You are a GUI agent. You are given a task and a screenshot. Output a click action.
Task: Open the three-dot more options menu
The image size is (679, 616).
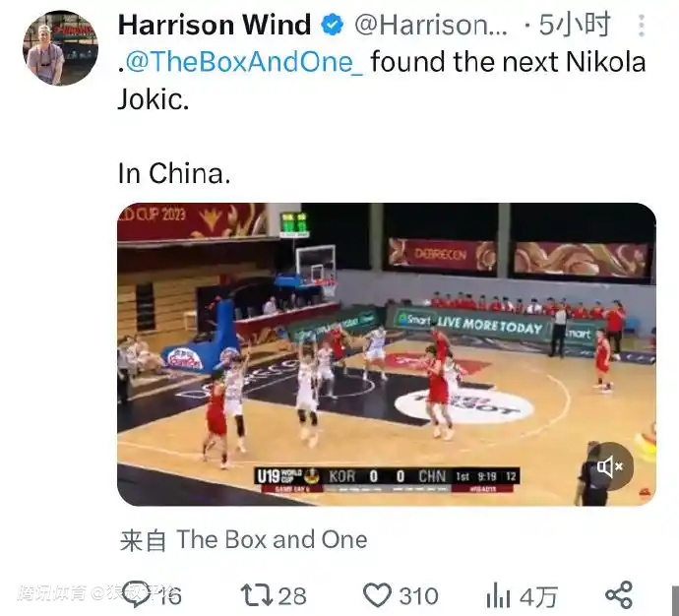642,26
